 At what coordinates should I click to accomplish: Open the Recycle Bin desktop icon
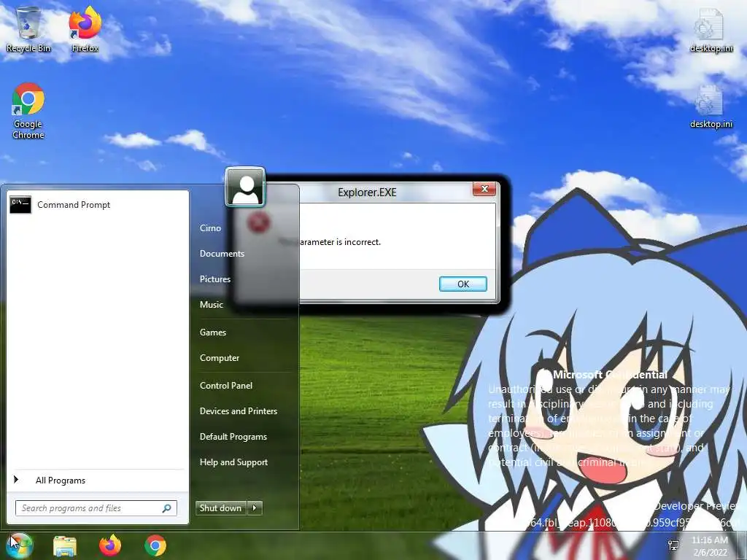click(x=28, y=29)
